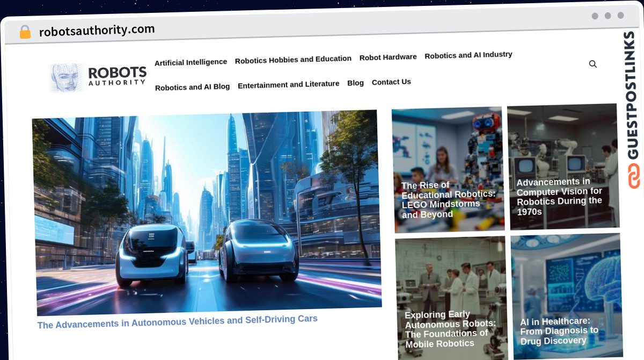This screenshot has height=360, width=644.
Task: Open Robotics Hobbies and Education menu
Action: click(x=293, y=60)
